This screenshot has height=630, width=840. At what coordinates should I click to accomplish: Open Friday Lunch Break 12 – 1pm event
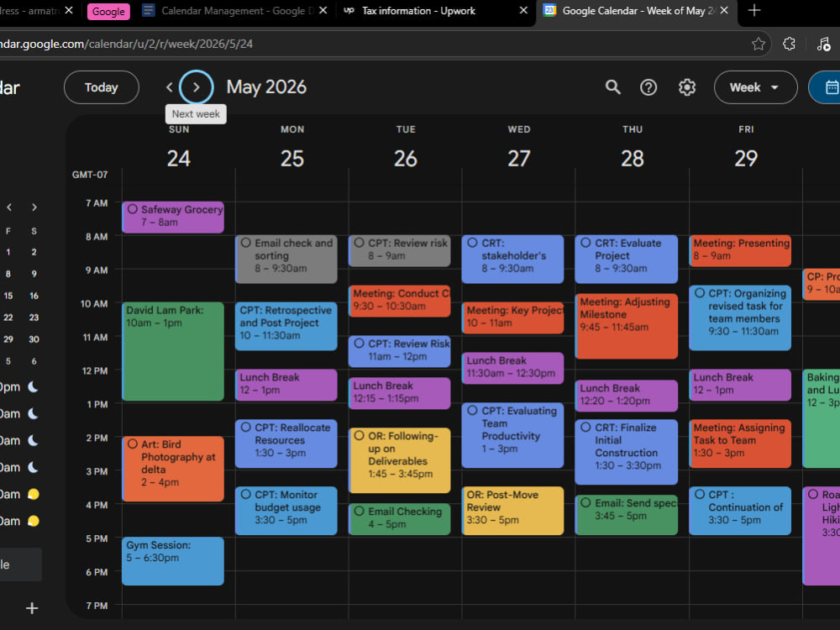(x=740, y=385)
